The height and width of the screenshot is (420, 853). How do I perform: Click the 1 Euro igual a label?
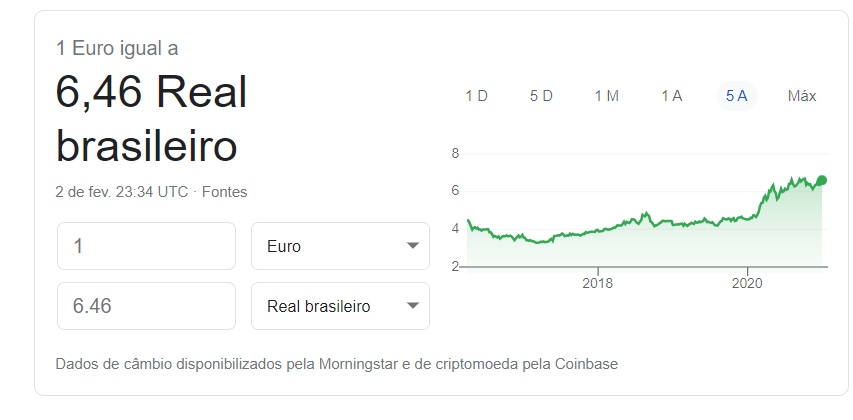pyautogui.click(x=117, y=48)
